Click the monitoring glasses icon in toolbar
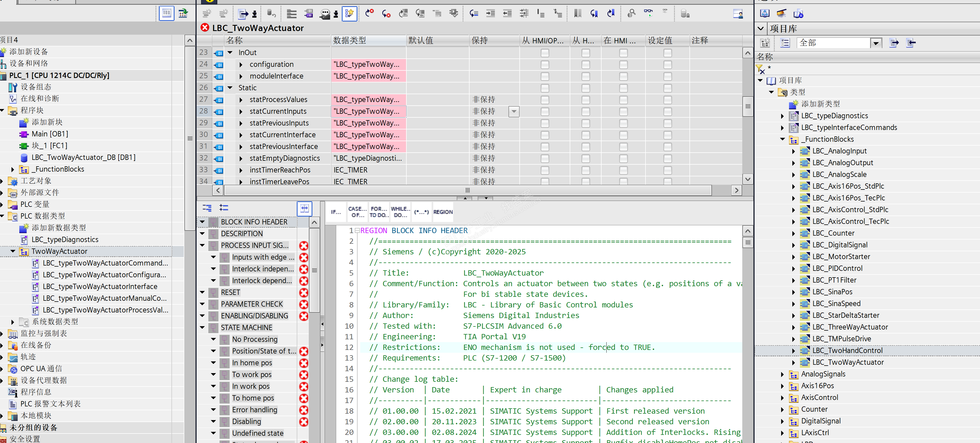Image resolution: width=980 pixels, height=443 pixels. (648, 13)
